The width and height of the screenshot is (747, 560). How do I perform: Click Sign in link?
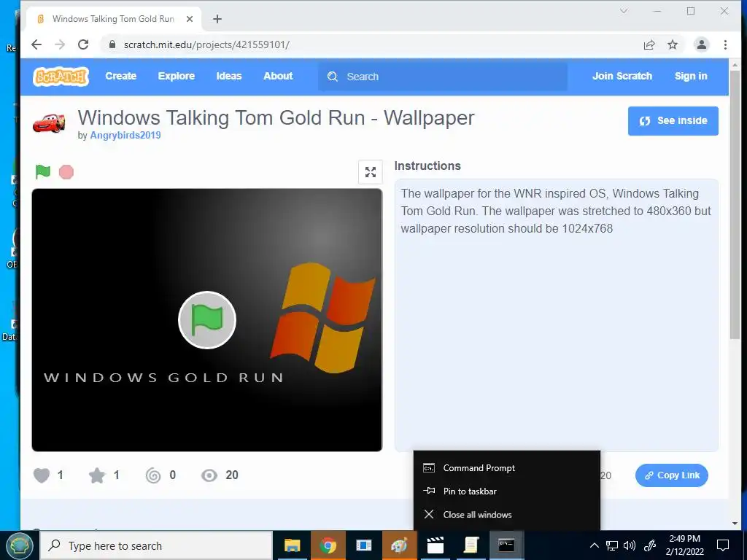(x=691, y=76)
